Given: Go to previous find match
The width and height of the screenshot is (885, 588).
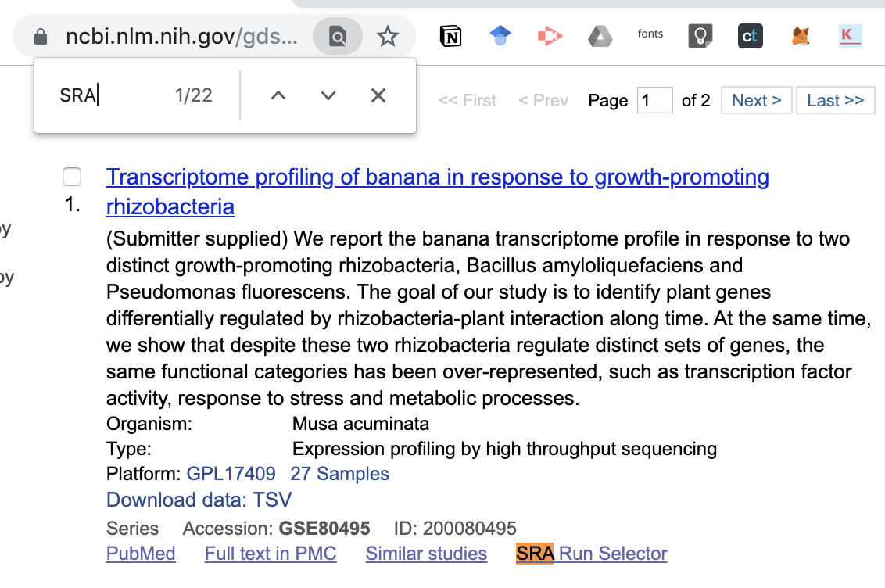Looking at the screenshot, I should 278,95.
